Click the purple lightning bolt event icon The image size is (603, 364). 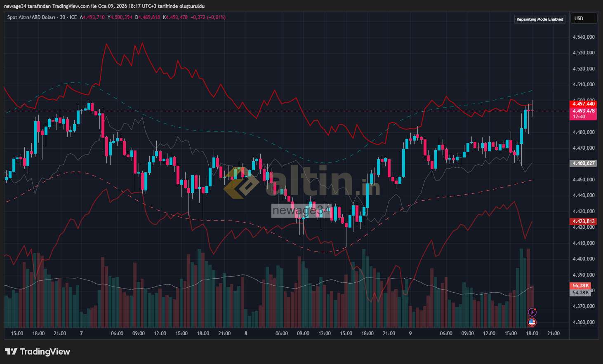coord(532,312)
